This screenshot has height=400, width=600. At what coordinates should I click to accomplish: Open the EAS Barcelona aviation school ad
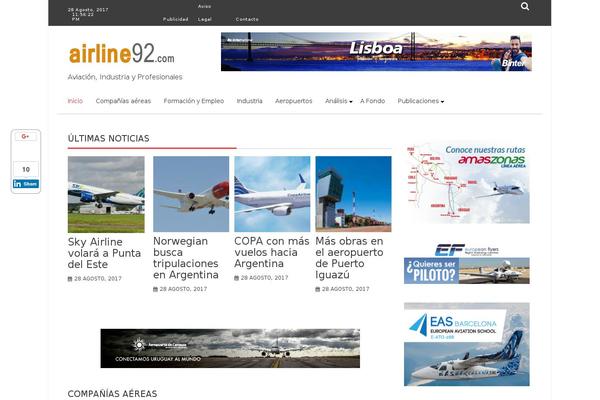click(x=467, y=344)
